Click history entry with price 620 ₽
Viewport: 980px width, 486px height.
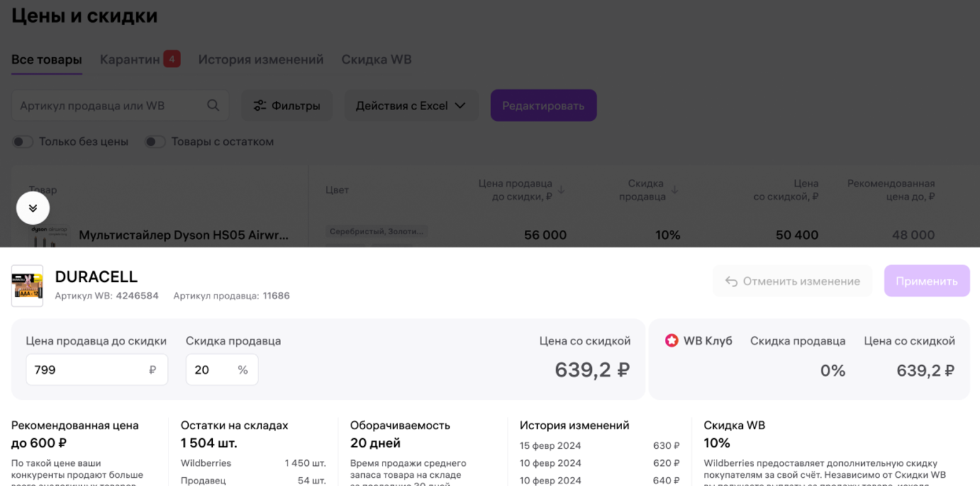click(x=599, y=463)
